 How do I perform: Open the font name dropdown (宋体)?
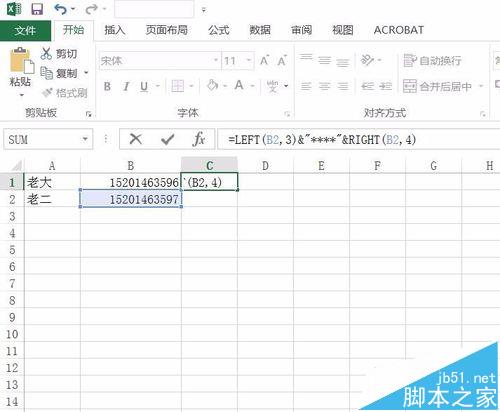click(x=216, y=60)
